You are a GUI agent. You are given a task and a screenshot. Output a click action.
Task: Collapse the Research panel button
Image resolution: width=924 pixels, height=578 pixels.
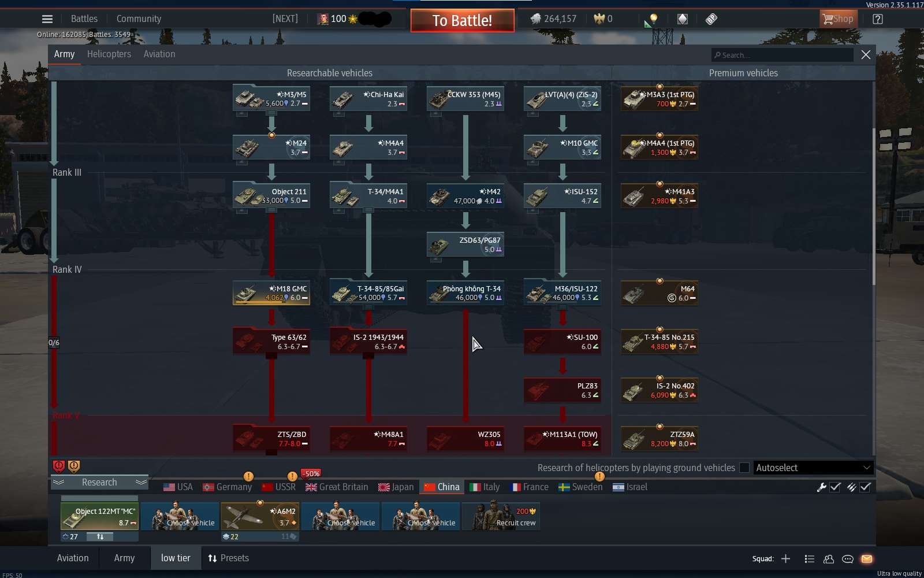click(99, 482)
